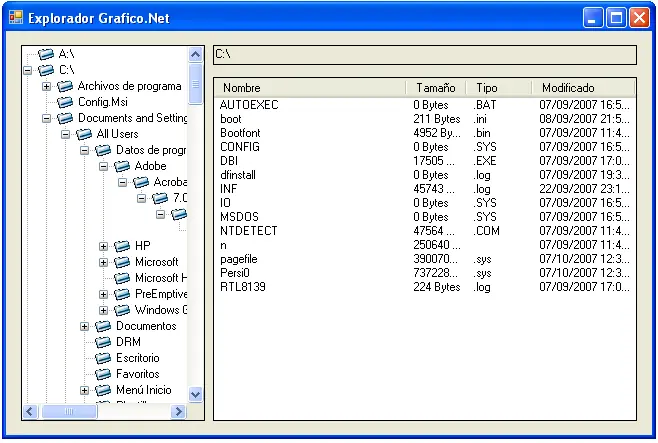Viewport: 658px width, 443px height.
Task: Click the application icon in title bar
Action: click(16, 17)
